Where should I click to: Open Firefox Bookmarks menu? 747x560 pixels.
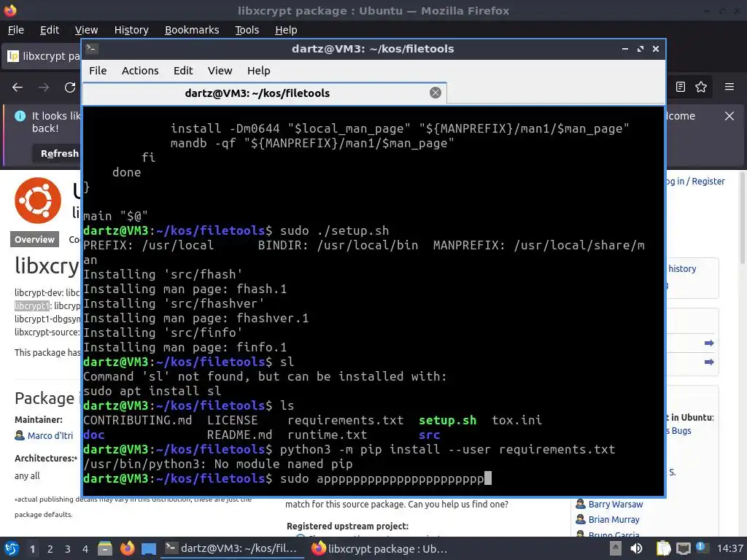192,30
